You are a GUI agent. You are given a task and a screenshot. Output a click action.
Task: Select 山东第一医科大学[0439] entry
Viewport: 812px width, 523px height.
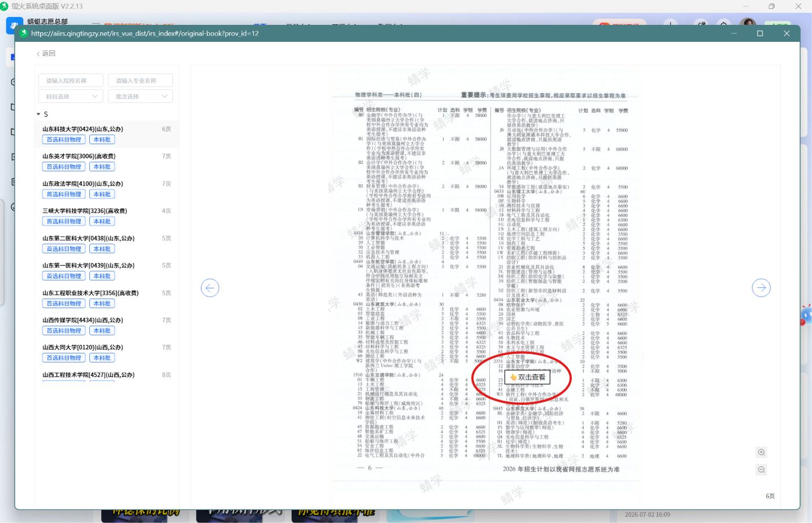pos(106,270)
